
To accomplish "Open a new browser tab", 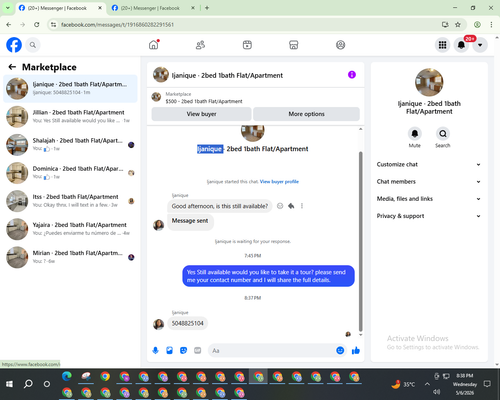I will point(207,8).
